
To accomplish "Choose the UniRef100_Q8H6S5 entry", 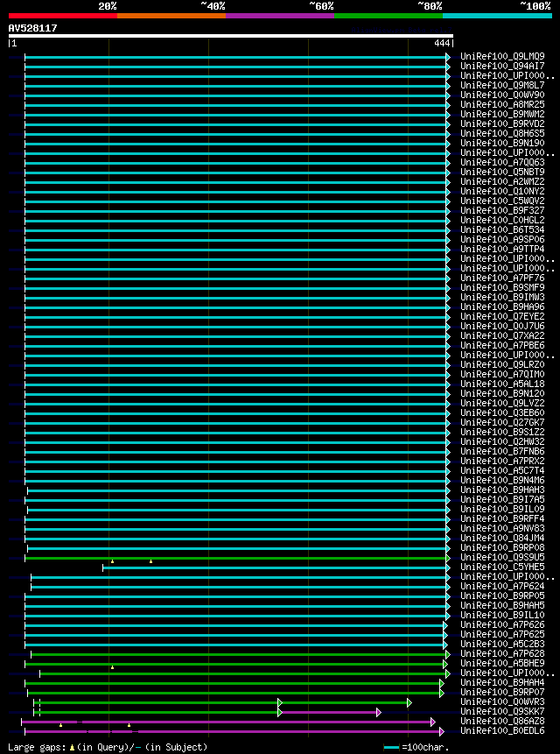I will (x=502, y=134).
